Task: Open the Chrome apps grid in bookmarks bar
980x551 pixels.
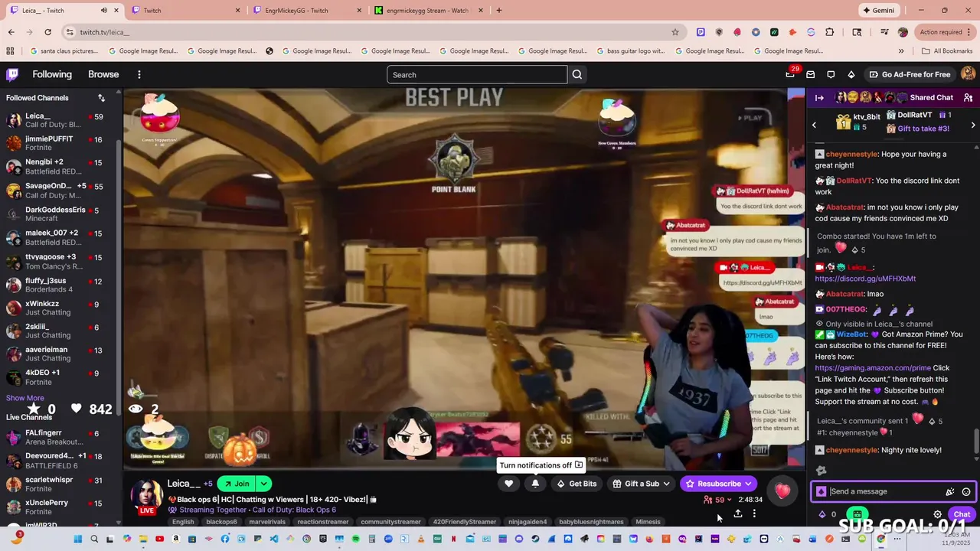Action: (10, 51)
